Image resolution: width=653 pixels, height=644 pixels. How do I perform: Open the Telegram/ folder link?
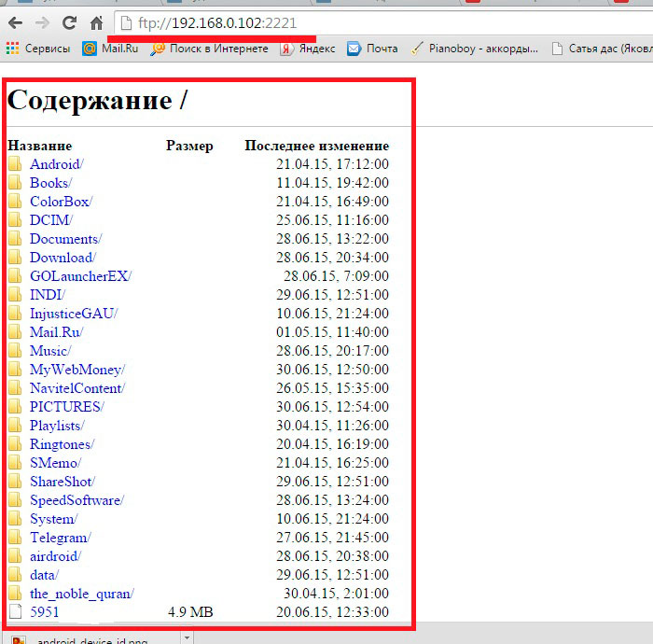[x=61, y=538]
